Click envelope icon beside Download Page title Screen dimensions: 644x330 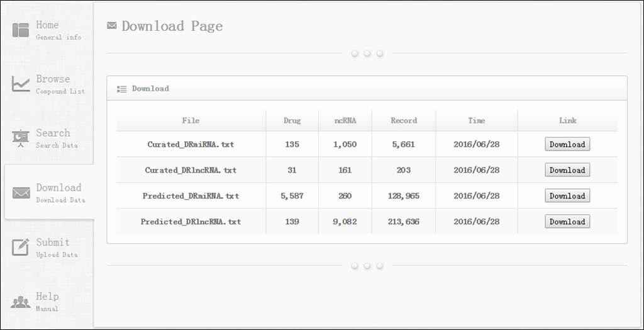coord(112,26)
